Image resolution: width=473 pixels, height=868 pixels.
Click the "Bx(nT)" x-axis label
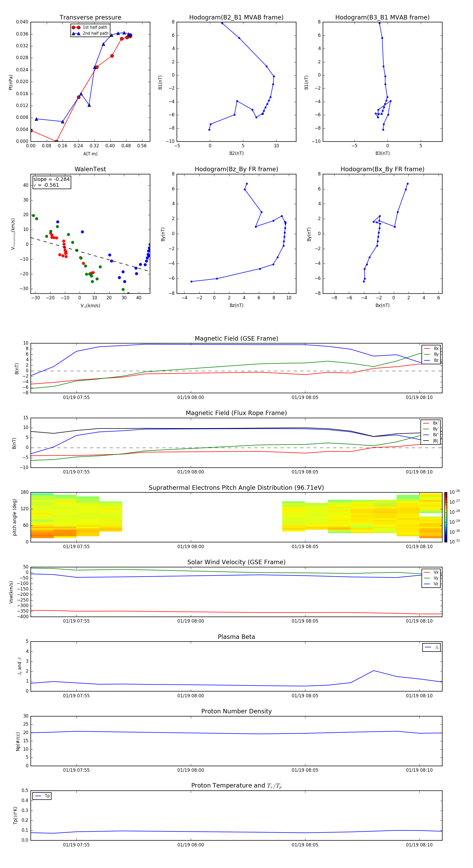click(x=382, y=305)
